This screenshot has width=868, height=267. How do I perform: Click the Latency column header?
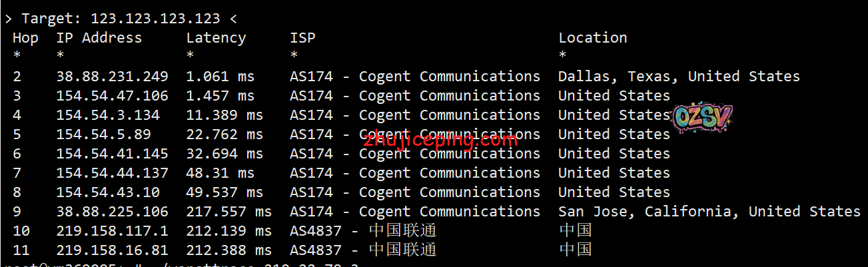[216, 38]
